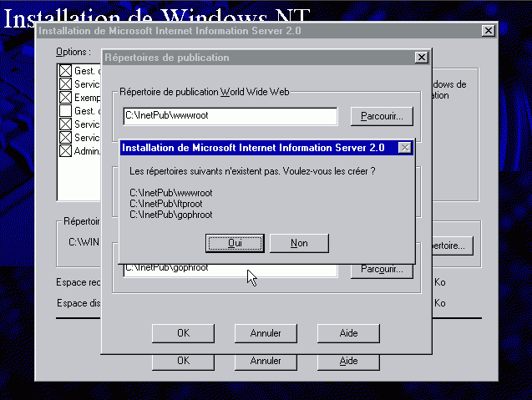Screen dimensions: 532x400
Task: Click the bottom-most Annuler button of main window
Action: 266,362
